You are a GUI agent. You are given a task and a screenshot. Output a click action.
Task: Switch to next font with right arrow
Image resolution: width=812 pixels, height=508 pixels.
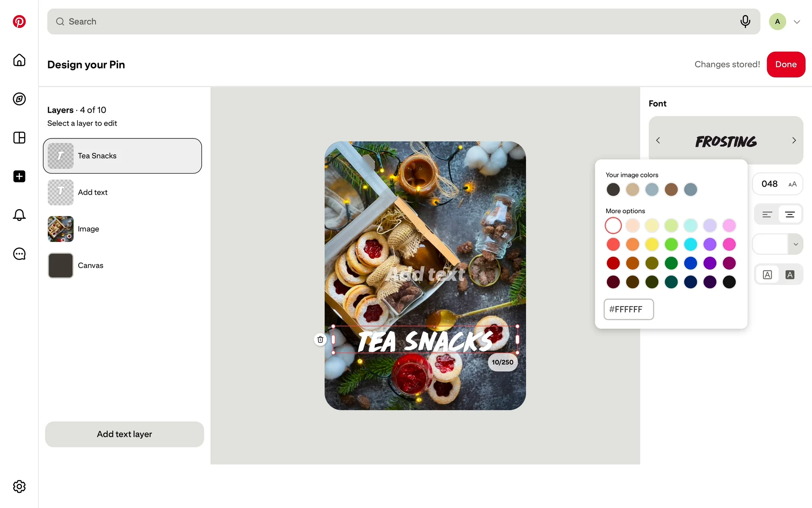[794, 141]
